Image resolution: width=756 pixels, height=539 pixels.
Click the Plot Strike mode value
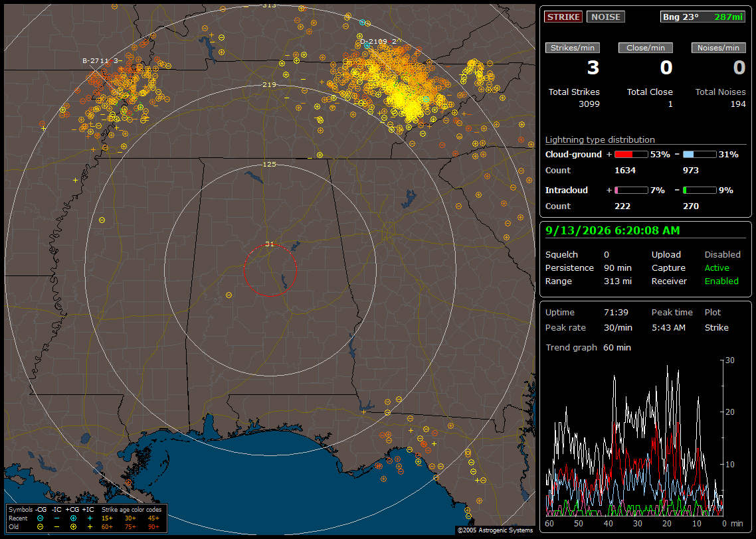(x=716, y=327)
